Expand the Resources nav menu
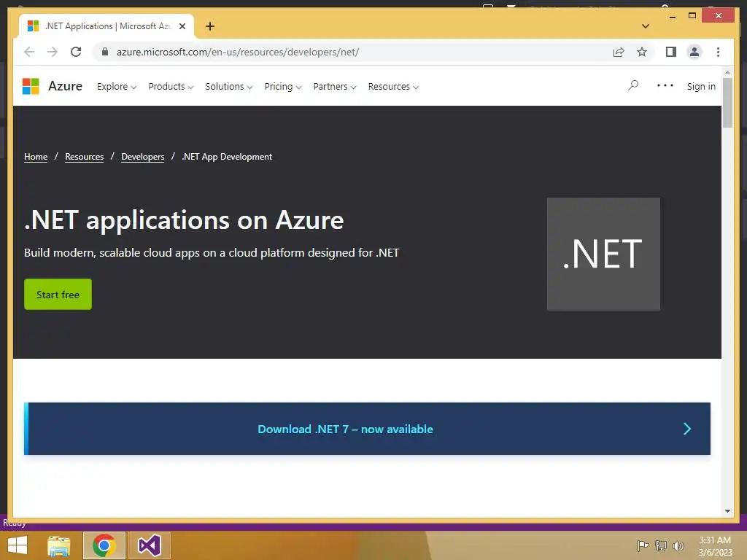This screenshot has width=747, height=560. [393, 87]
